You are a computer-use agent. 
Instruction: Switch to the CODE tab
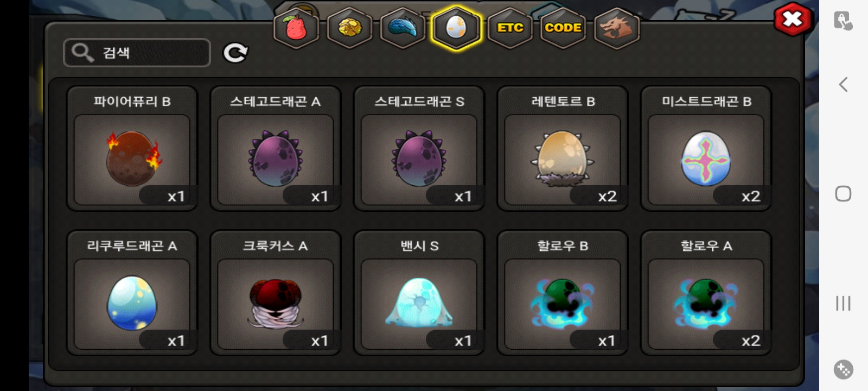[563, 28]
